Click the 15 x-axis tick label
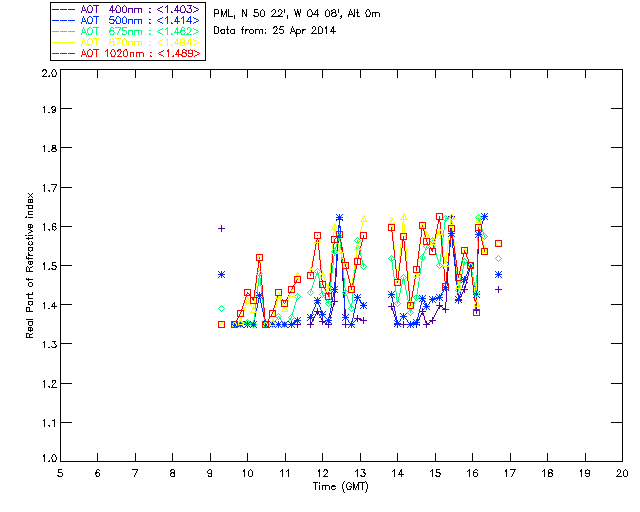640x512 pixels. (435, 473)
